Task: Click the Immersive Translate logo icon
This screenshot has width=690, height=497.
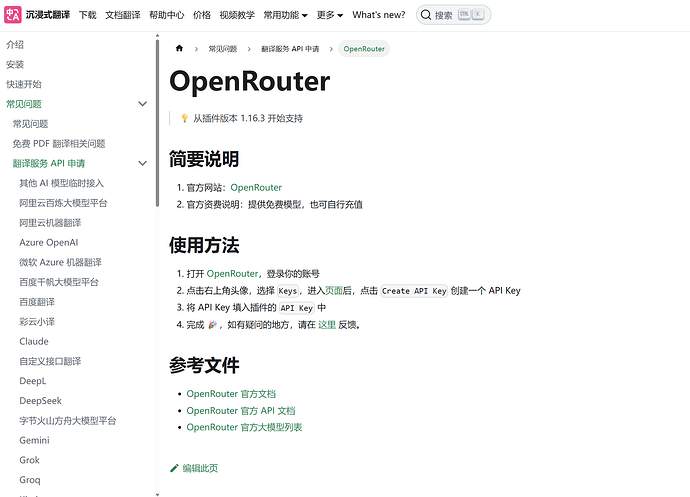Action: tap(12, 15)
